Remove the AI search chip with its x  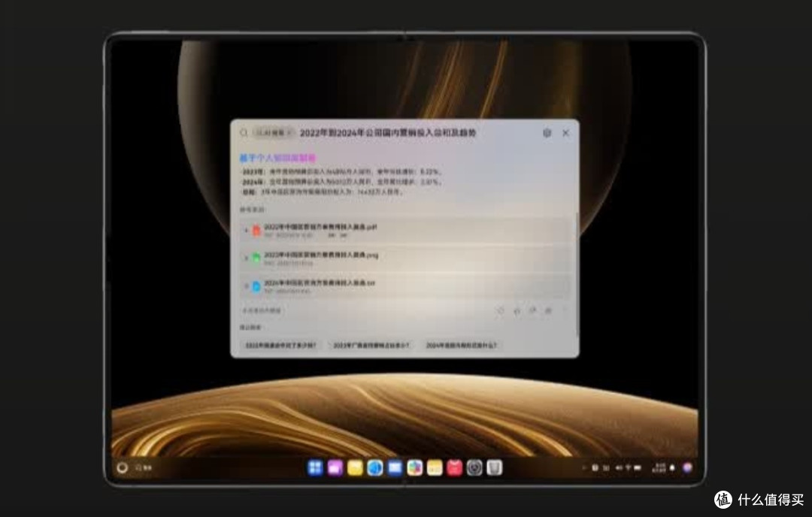point(289,133)
